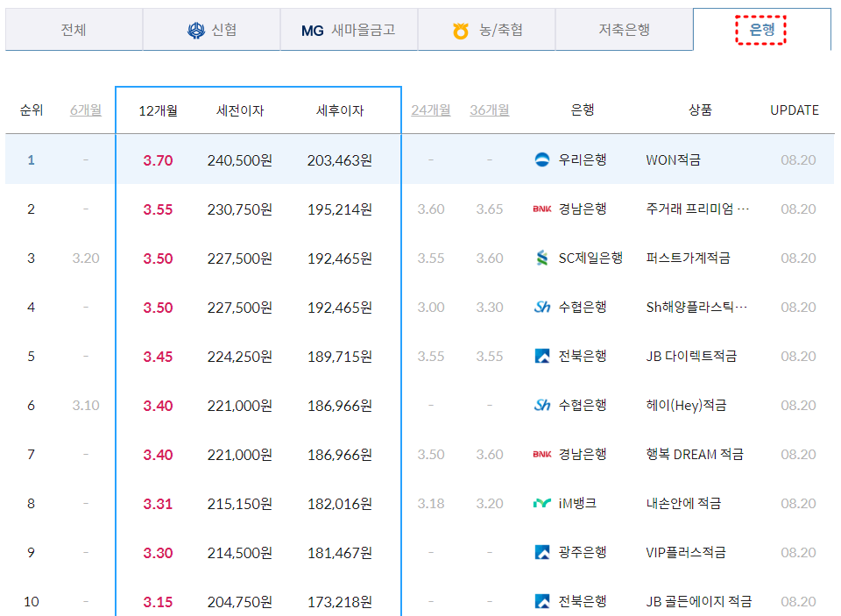Click the 181,467원 after-tax interest
Screen dimensions: 841x616
(340, 553)
